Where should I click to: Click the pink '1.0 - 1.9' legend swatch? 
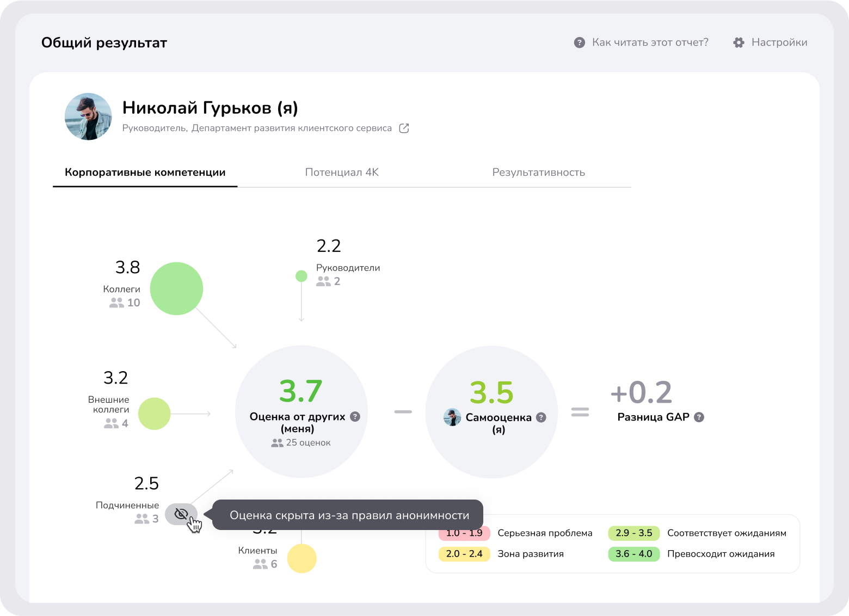[x=464, y=533]
